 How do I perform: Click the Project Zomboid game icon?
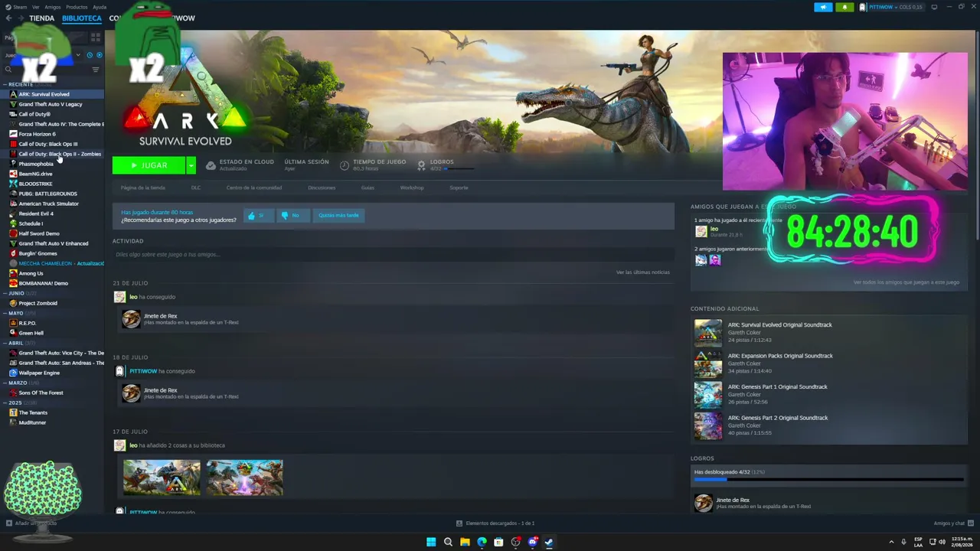[13, 303]
